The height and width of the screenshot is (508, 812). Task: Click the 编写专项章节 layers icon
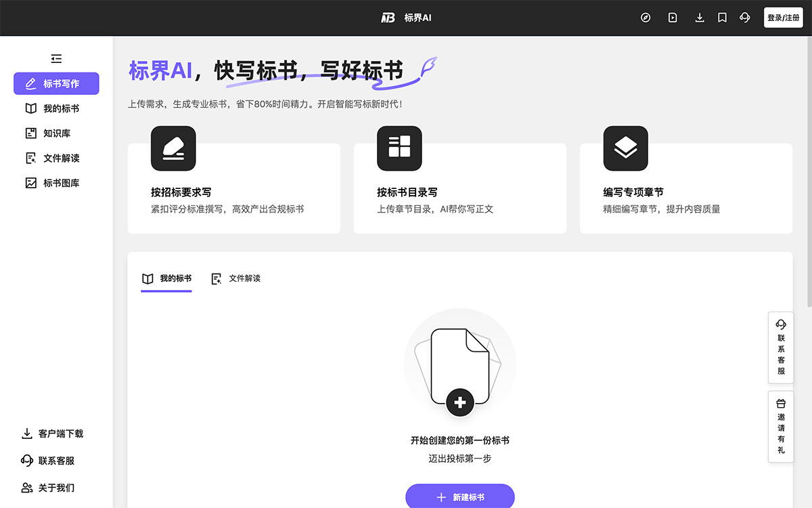pos(625,148)
